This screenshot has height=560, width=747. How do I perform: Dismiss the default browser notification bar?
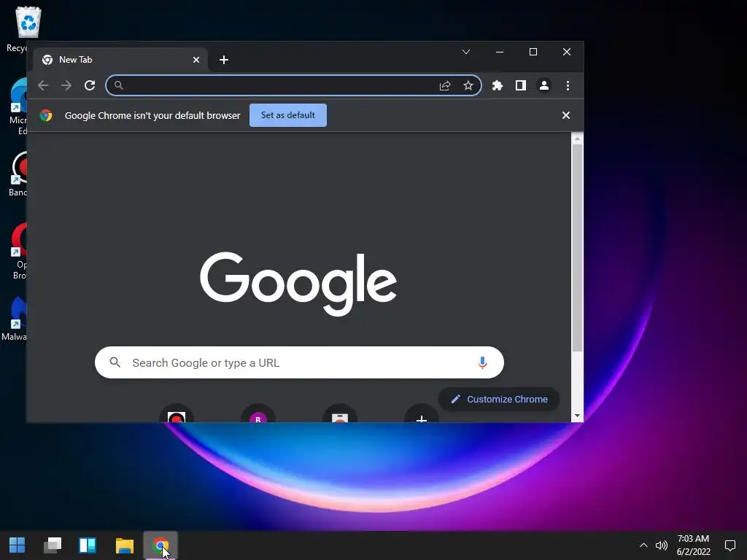coord(566,115)
